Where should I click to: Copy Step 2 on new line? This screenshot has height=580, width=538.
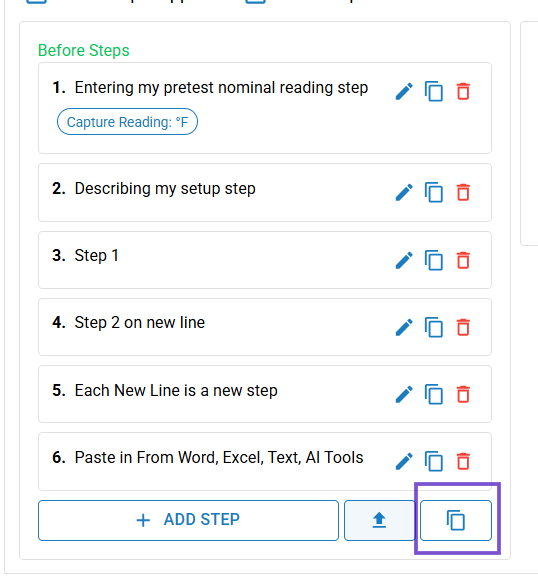(434, 327)
